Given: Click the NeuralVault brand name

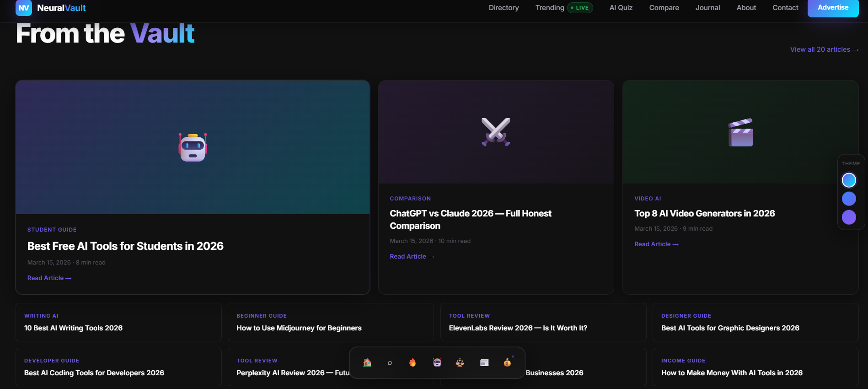Looking at the screenshot, I should (61, 8).
